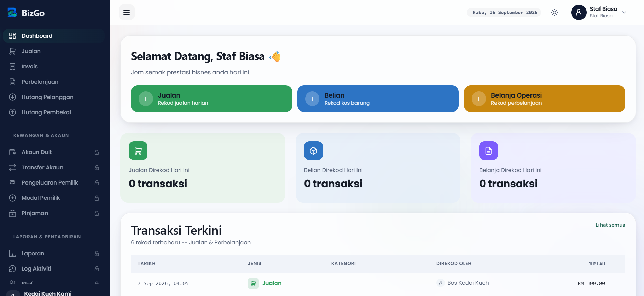Click the lock icon beside Pinjaman
The width and height of the screenshot is (644, 296).
tap(97, 213)
